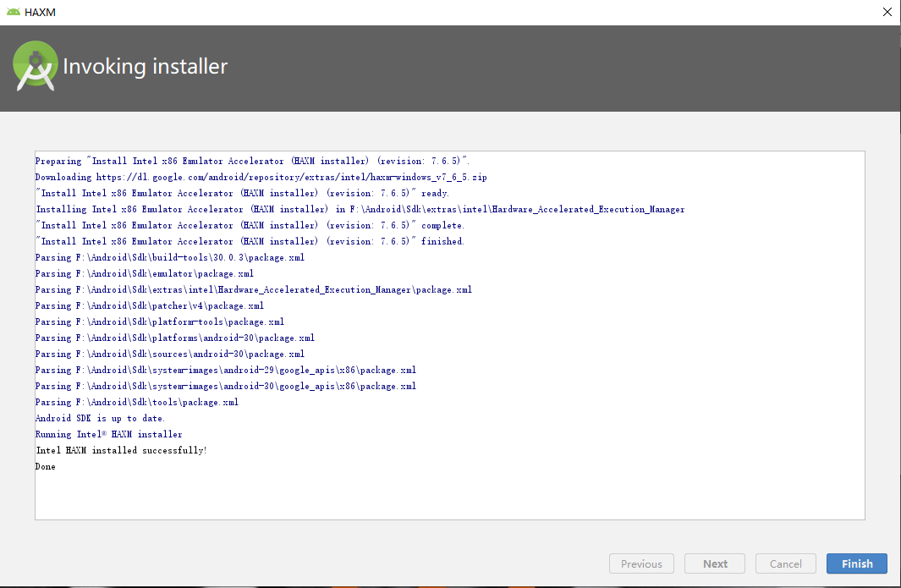The height and width of the screenshot is (588, 901).
Task: Click the Next button
Action: tap(715, 563)
